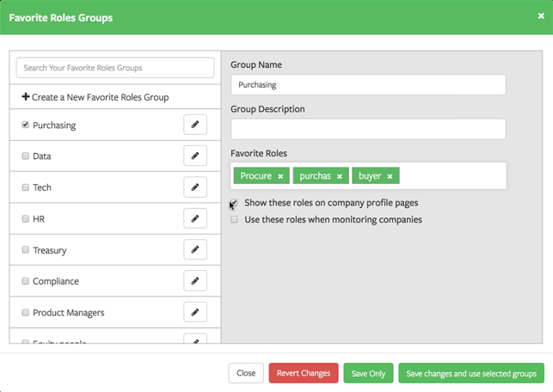
Task: Delete the buyer role tag
Action: pyautogui.click(x=390, y=176)
